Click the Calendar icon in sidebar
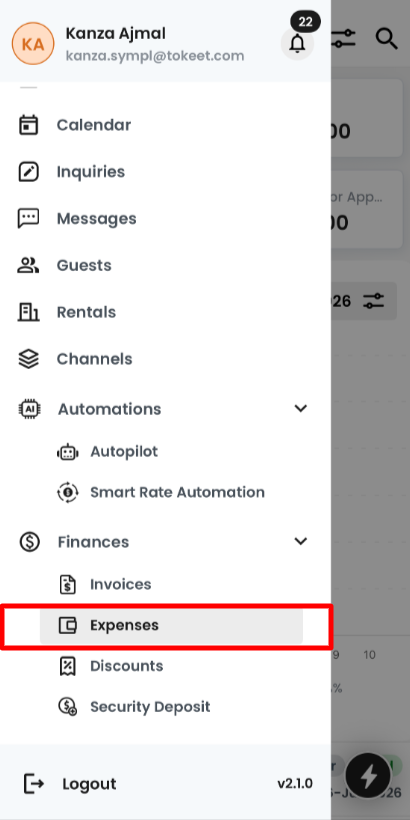The image size is (410, 820). 28,126
